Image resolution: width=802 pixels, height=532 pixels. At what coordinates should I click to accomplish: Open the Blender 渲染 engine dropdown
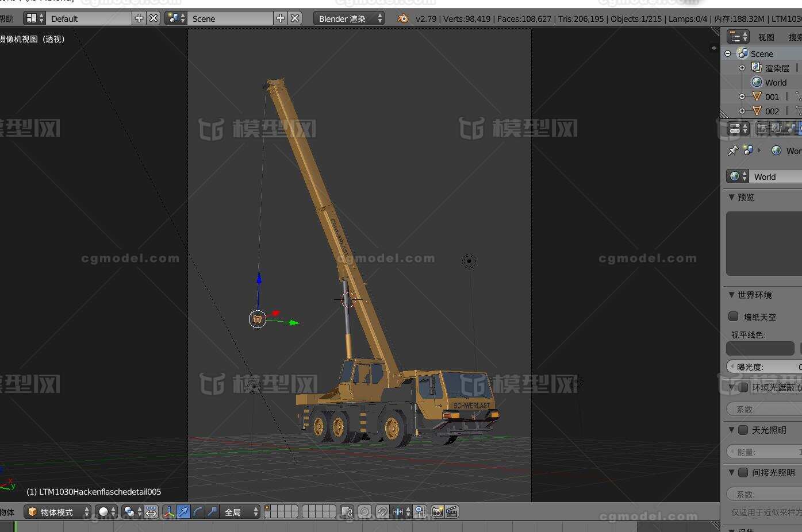(349, 18)
